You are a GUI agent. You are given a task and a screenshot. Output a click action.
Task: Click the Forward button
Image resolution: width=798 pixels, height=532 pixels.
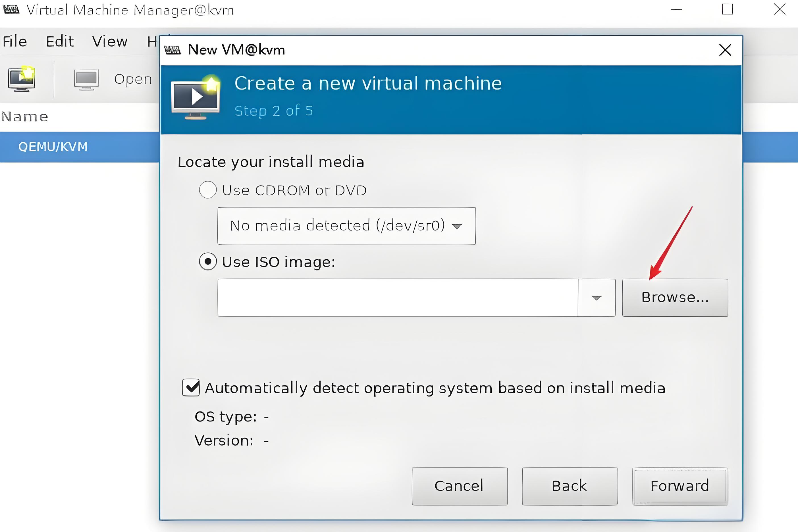(679, 486)
